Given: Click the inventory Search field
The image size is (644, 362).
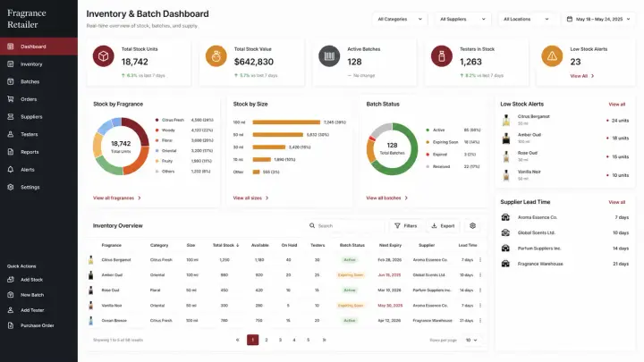Looking at the screenshot, I should coord(345,226).
